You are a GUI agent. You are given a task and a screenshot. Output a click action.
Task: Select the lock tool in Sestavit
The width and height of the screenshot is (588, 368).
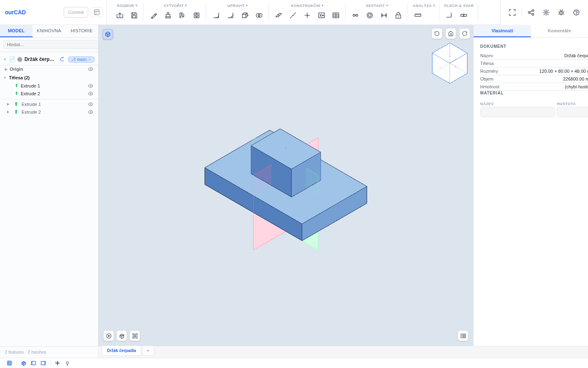398,16
